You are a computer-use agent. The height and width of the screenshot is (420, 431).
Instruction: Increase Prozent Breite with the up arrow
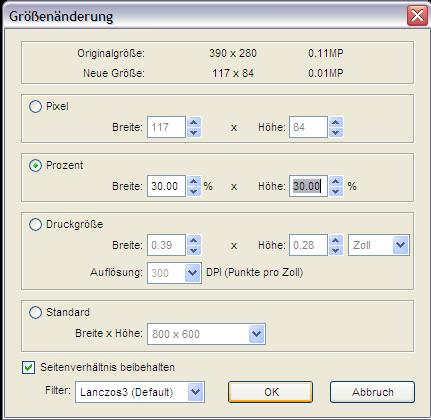coord(194,181)
